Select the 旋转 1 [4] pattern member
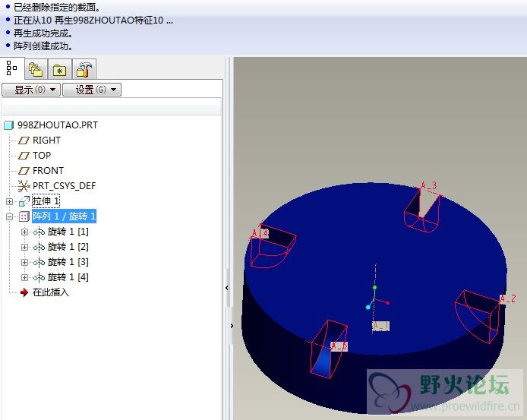This screenshot has width=527, height=420. [x=68, y=277]
